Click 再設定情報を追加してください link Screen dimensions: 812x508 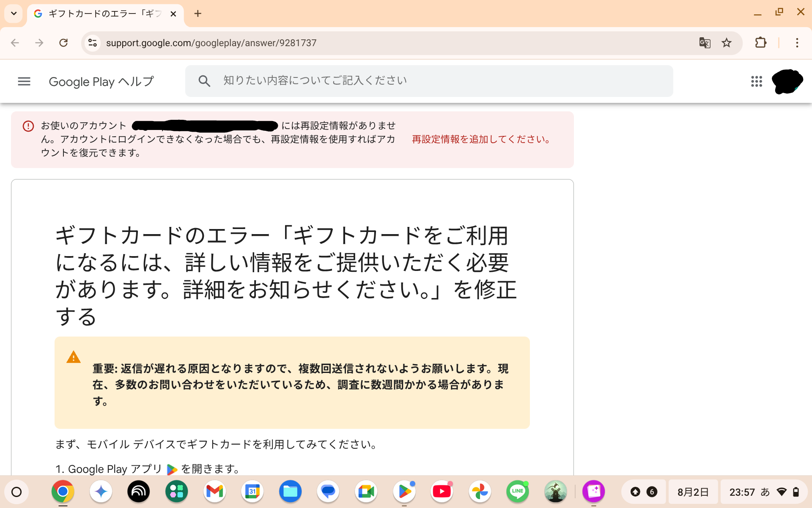pos(482,139)
